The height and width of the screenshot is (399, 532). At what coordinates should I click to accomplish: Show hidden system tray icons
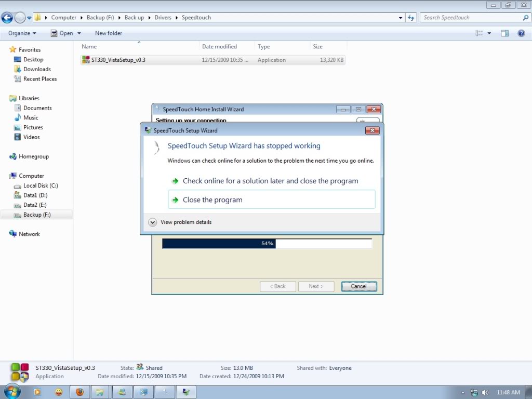tap(463, 393)
